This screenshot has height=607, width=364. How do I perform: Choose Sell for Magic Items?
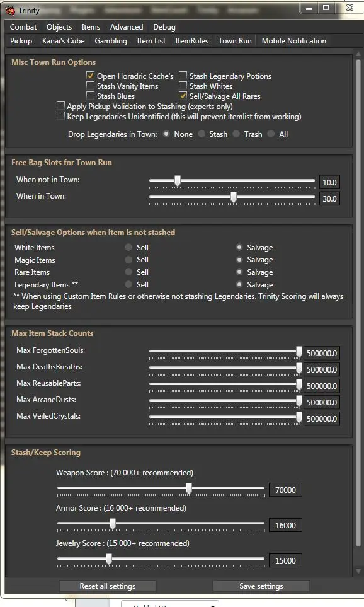[128, 259]
